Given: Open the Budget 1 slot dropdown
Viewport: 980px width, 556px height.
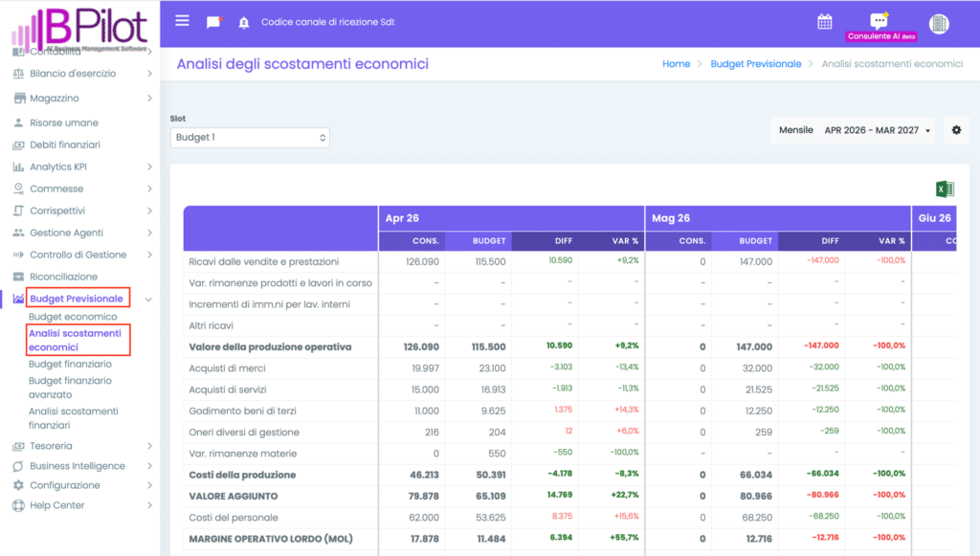Looking at the screenshot, I should click(x=250, y=138).
